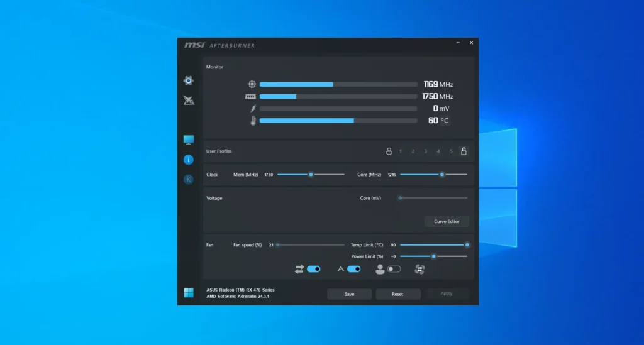Click the 0 mV voltage readout
Screen dimensions: 644x345
pos(441,108)
